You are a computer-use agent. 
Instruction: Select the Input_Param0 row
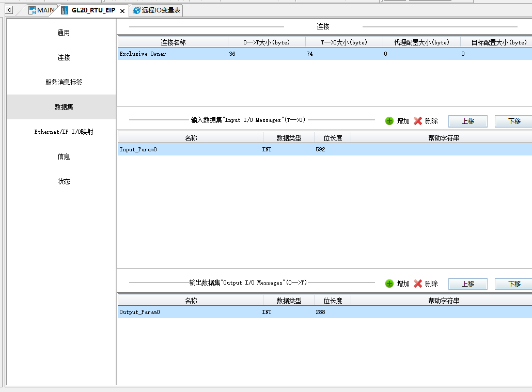[x=137, y=150]
